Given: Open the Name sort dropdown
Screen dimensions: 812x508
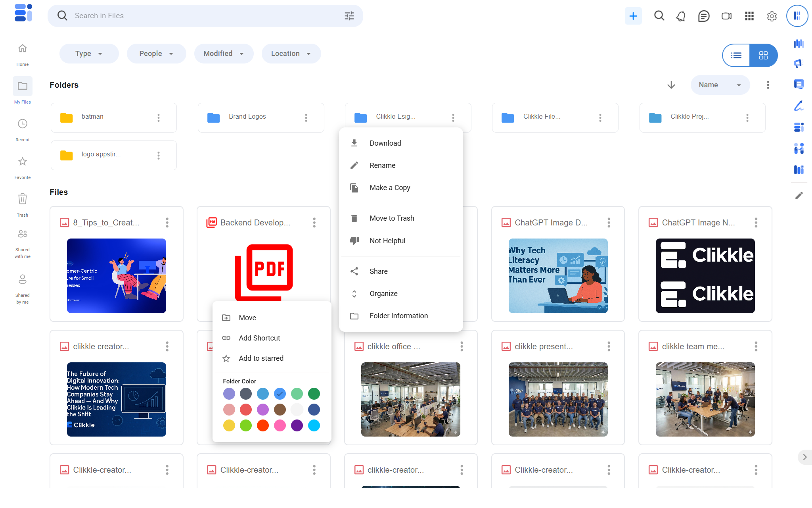Looking at the screenshot, I should click(720, 85).
